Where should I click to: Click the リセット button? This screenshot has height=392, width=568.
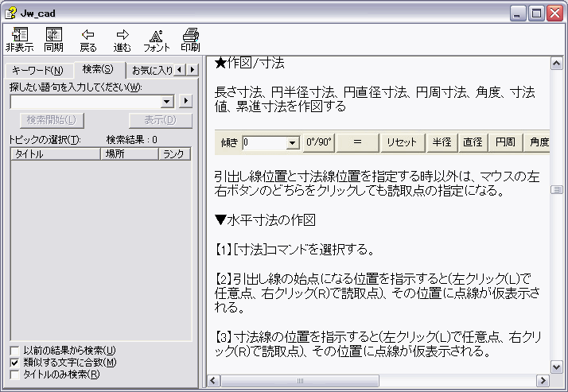(402, 142)
